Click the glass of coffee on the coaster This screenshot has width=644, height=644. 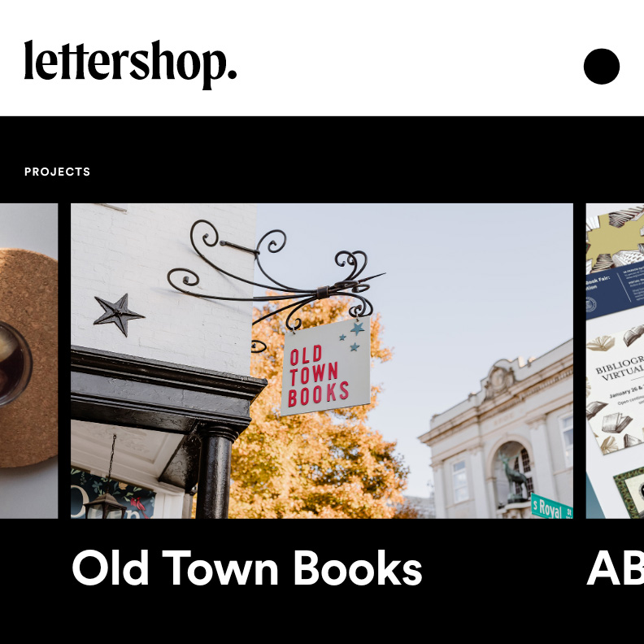pos(15,363)
